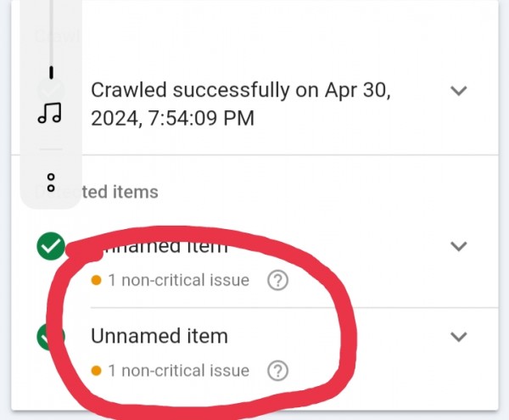Tap the music note media volume icon
This screenshot has height=420, width=509.
click(x=50, y=114)
